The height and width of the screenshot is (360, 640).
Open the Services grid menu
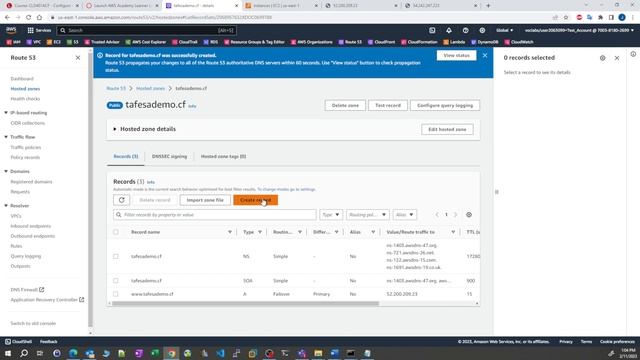click(39, 30)
